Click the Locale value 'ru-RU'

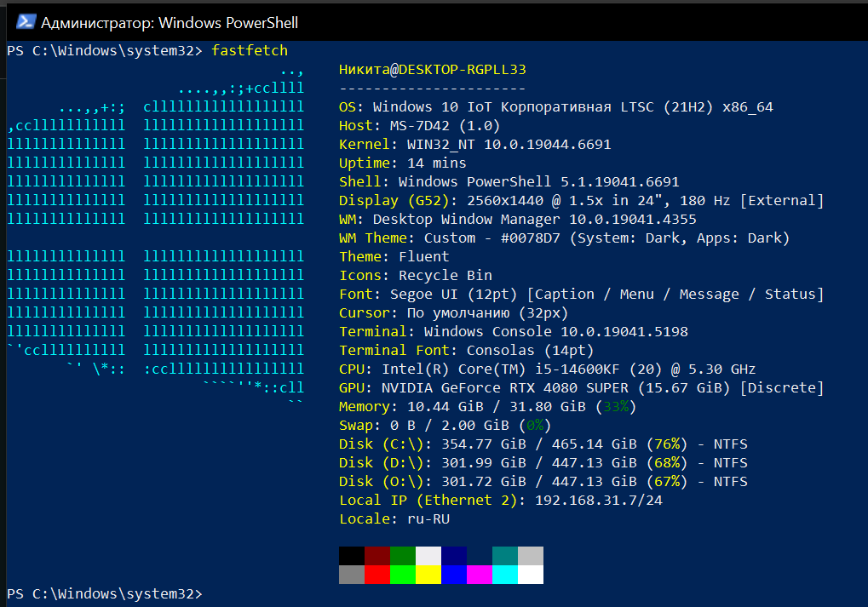pos(428,519)
